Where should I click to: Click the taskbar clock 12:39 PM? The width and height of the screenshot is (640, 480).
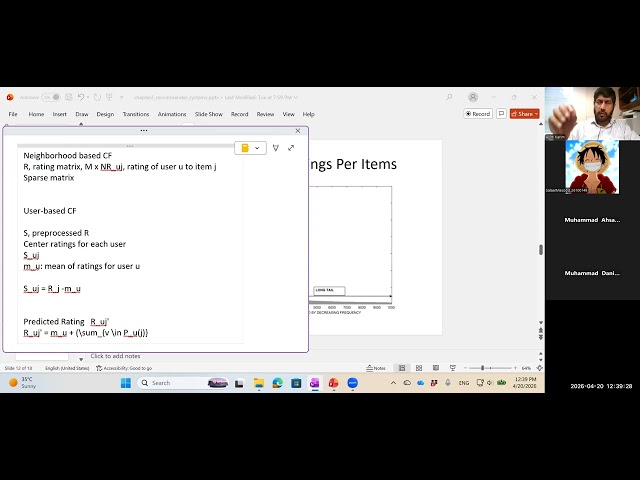click(x=525, y=382)
